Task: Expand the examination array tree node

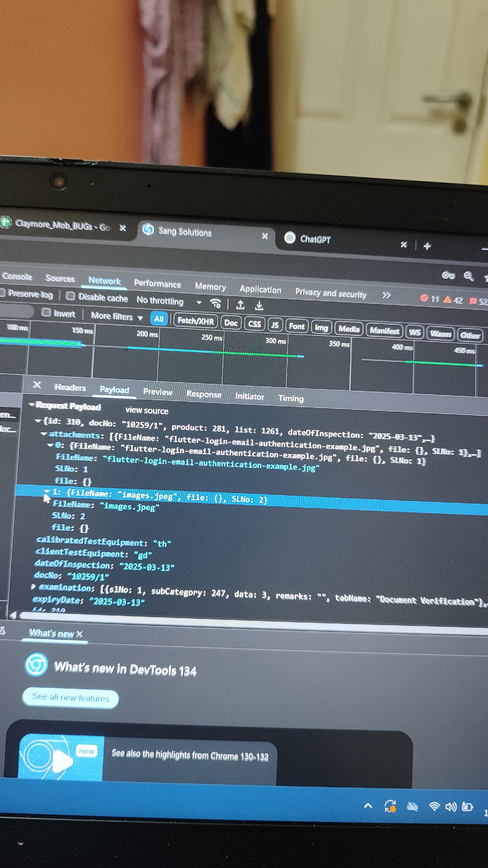Action: click(x=33, y=587)
